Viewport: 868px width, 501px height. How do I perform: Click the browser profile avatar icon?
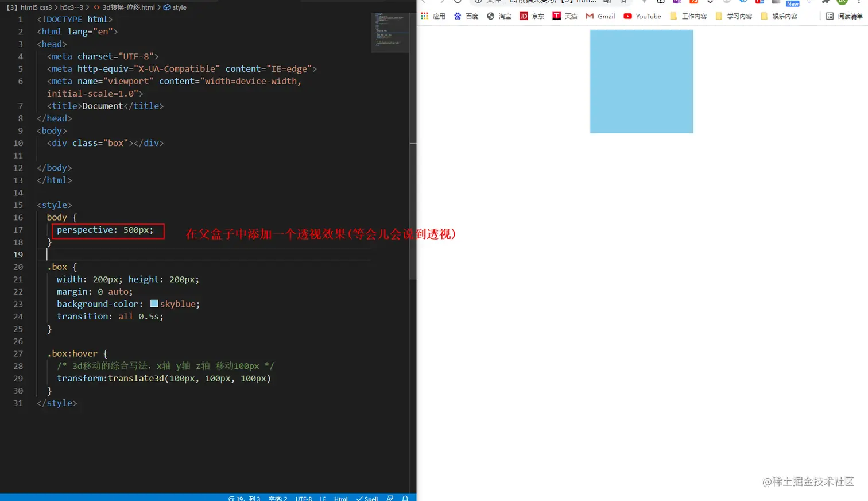pyautogui.click(x=842, y=2)
